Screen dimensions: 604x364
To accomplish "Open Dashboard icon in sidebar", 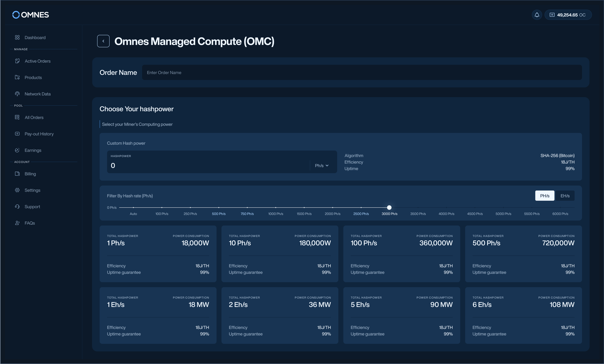I will pyautogui.click(x=17, y=38).
